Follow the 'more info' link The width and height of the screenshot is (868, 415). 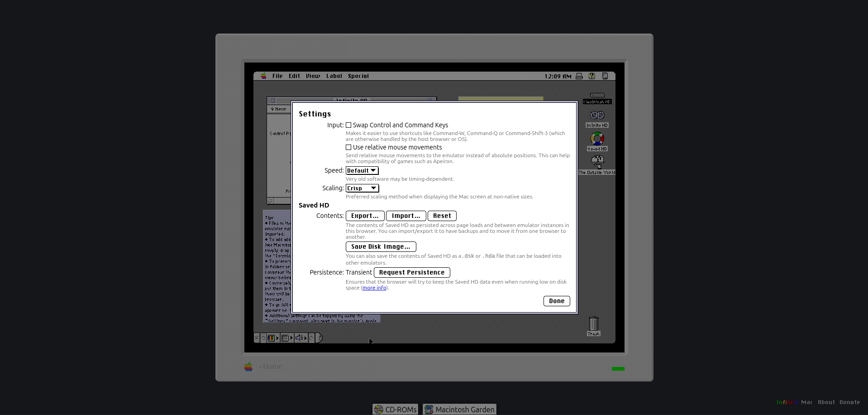pos(374,288)
